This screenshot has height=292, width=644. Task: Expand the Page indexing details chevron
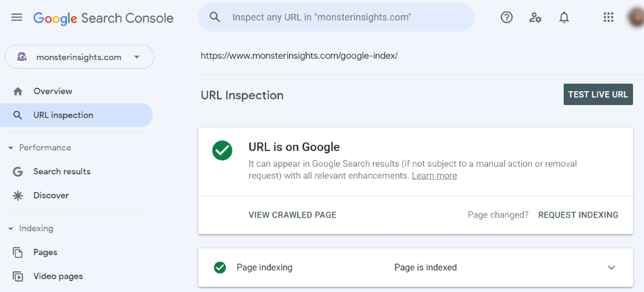[612, 268]
